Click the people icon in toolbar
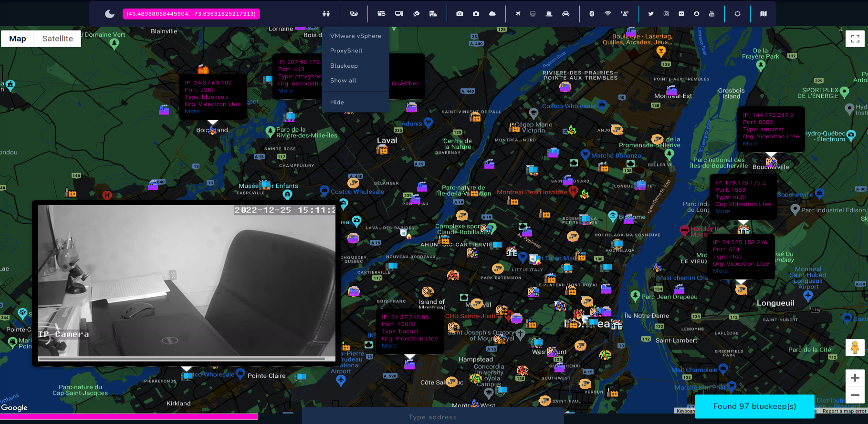The height and width of the screenshot is (424, 868). tap(326, 14)
